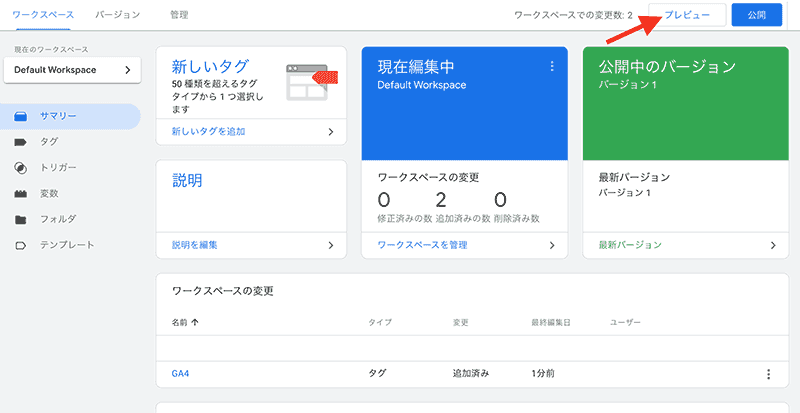Viewport: 800px width, 413px height.
Task: Click the サマリー sidebar icon
Action: click(x=21, y=116)
